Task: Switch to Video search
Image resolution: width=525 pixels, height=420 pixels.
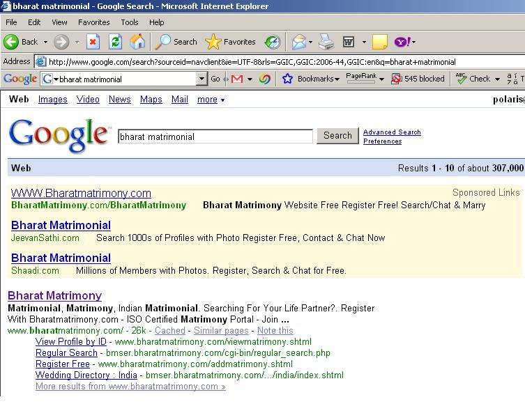Action: point(88,100)
